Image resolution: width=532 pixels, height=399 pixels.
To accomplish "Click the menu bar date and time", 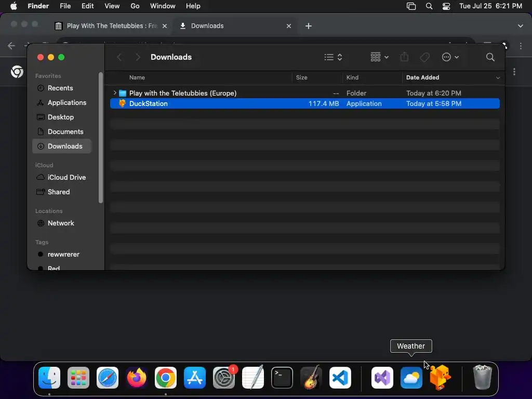I will click(x=490, y=6).
